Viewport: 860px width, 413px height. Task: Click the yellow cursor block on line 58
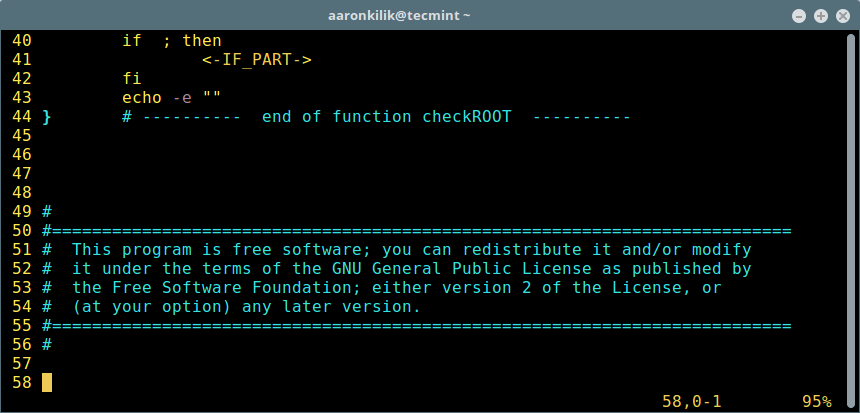47,383
